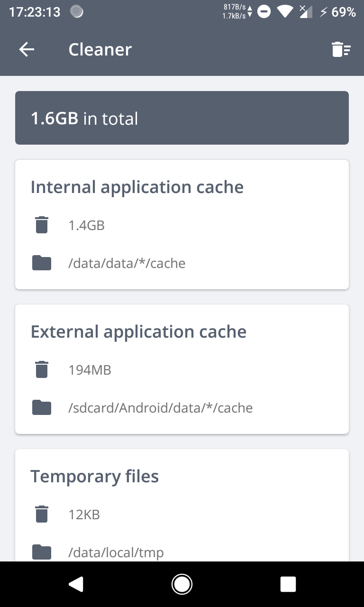
Task: Tap folder icon next to /data/data/*/cache
Action: (42, 263)
